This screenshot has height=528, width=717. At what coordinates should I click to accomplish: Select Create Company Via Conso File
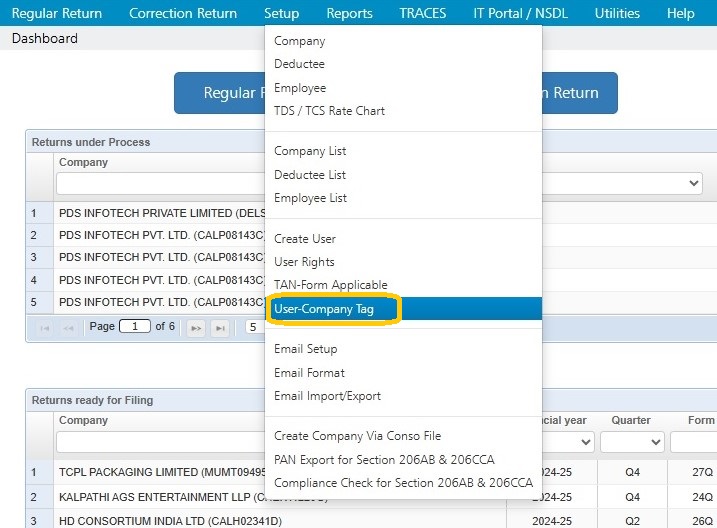357,436
